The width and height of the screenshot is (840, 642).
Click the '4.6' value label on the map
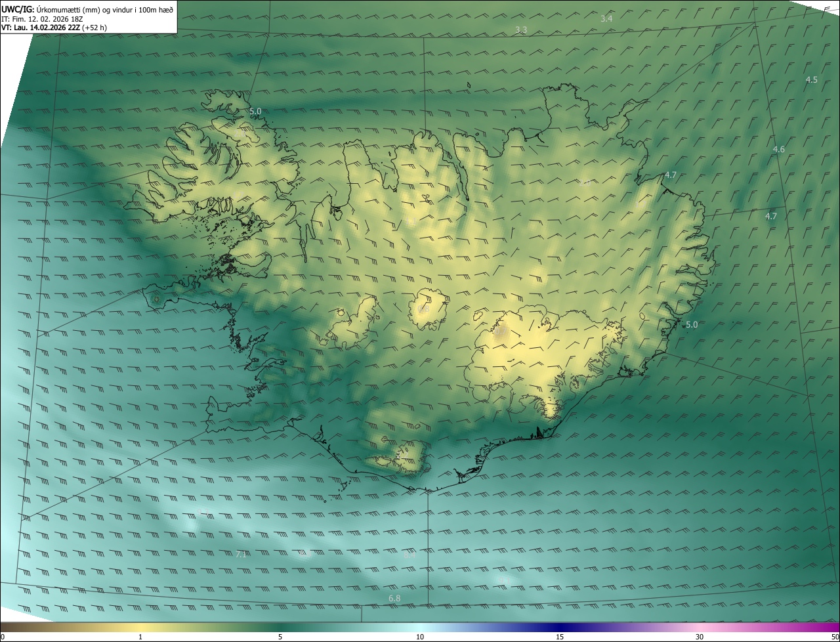tap(779, 150)
